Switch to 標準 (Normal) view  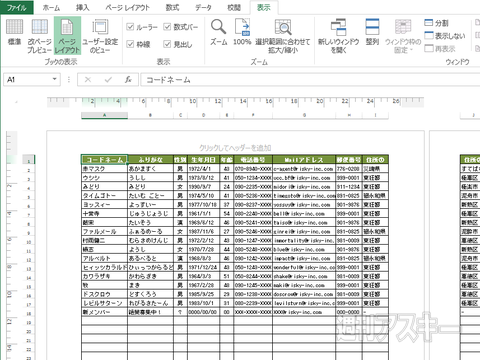pyautogui.click(x=14, y=32)
